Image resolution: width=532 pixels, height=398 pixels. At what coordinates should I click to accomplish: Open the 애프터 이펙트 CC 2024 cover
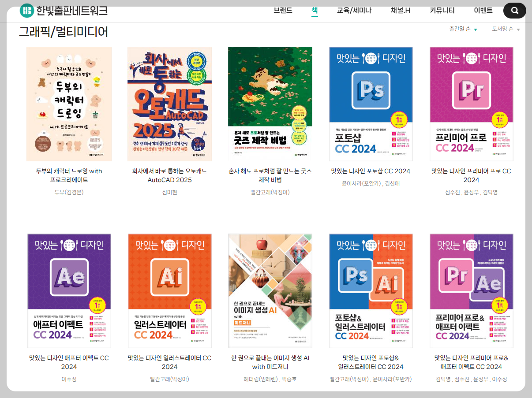69,291
